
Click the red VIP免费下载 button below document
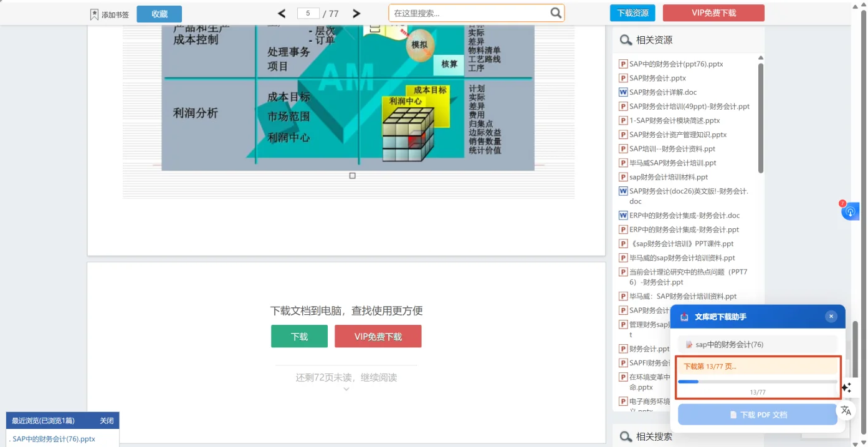[378, 336]
